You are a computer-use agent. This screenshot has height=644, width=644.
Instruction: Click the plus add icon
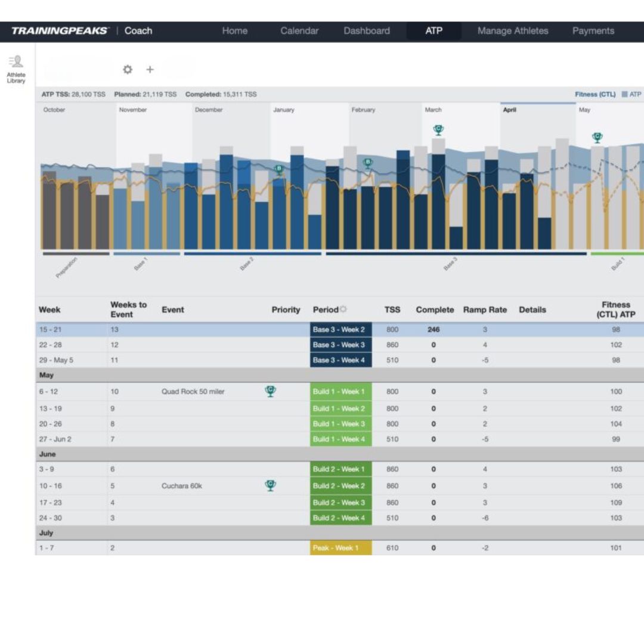click(x=150, y=70)
